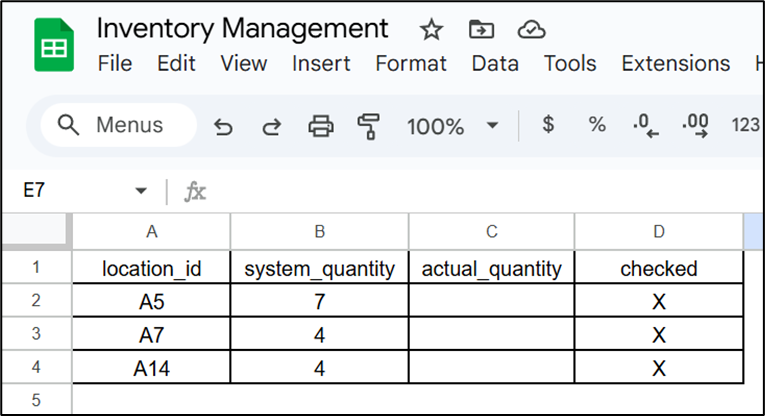
Task: Check the cloud document status icon
Action: (x=532, y=29)
